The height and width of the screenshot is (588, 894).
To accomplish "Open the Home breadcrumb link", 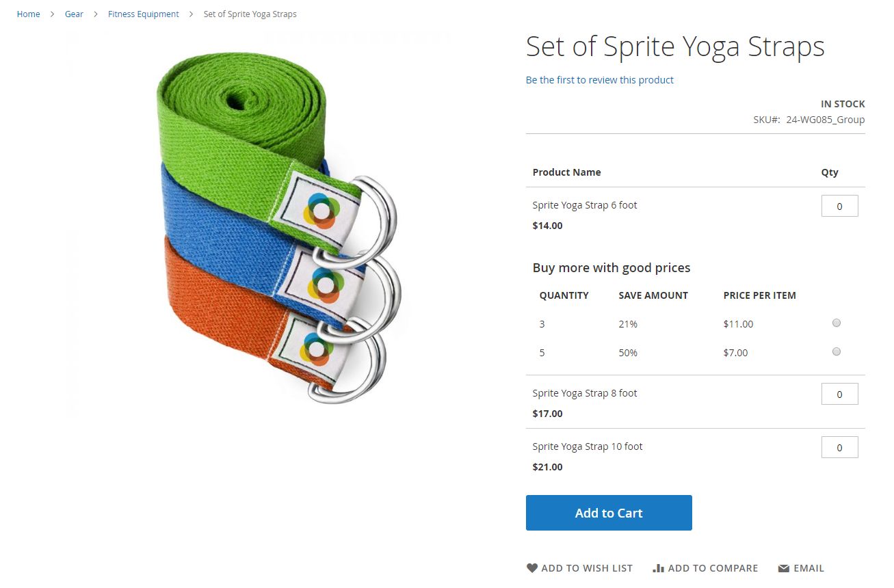I will click(x=29, y=14).
